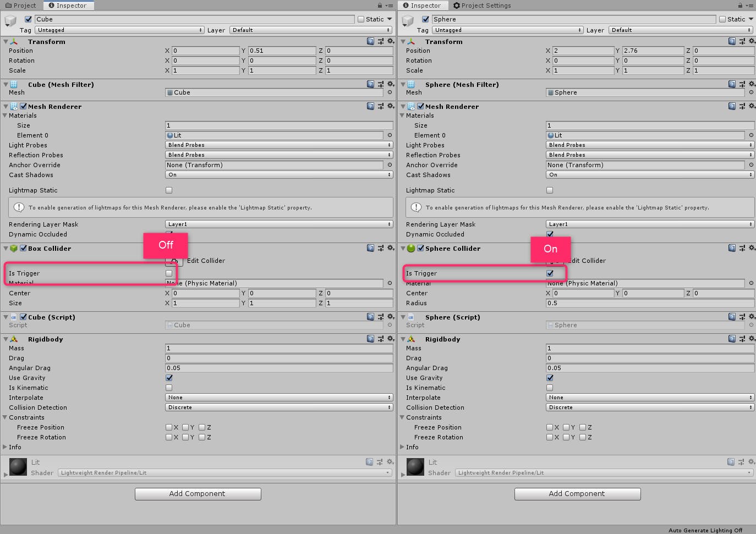The image size is (756, 534).
Task: Click the Cube object name field
Action: pyautogui.click(x=195, y=19)
